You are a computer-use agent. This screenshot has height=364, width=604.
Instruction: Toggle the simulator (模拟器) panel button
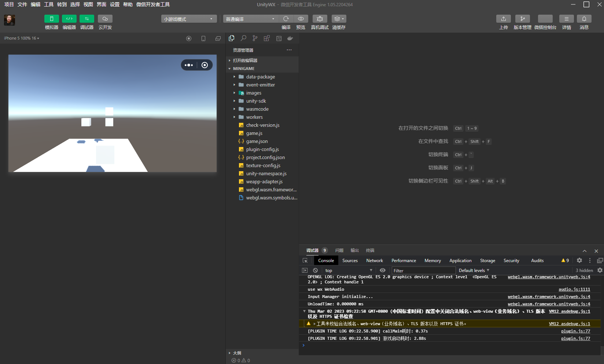coord(52,19)
